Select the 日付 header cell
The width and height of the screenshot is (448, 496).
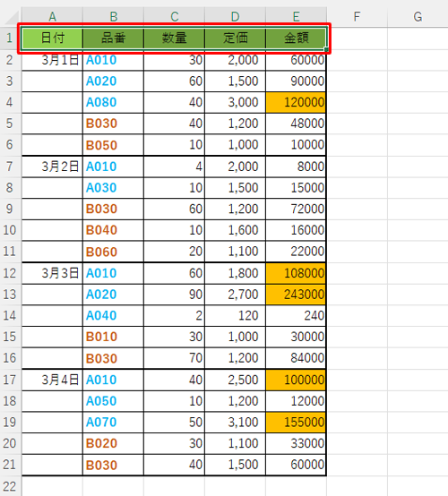tap(52, 38)
